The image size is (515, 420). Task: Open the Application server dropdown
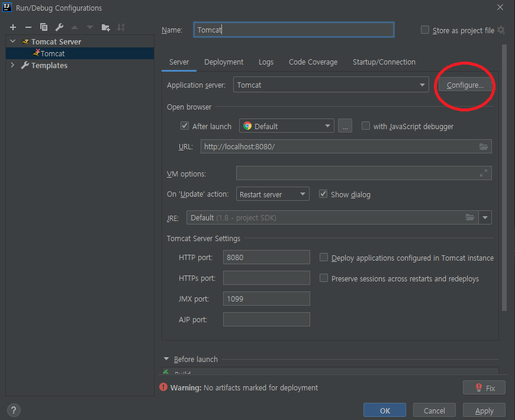pyautogui.click(x=331, y=85)
